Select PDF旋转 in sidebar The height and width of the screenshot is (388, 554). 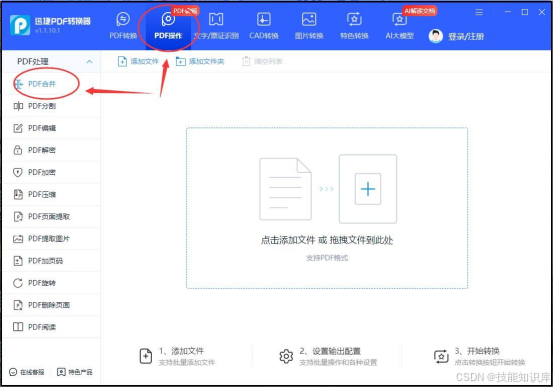coord(51,283)
